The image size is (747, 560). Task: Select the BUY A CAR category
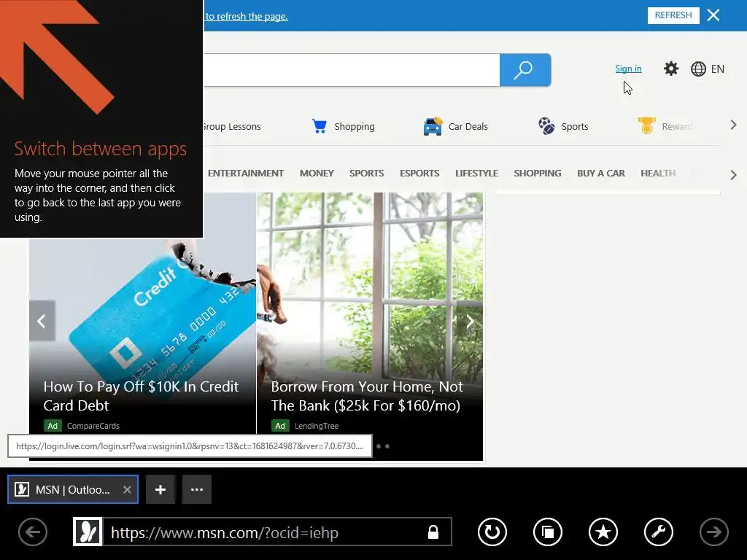(601, 174)
